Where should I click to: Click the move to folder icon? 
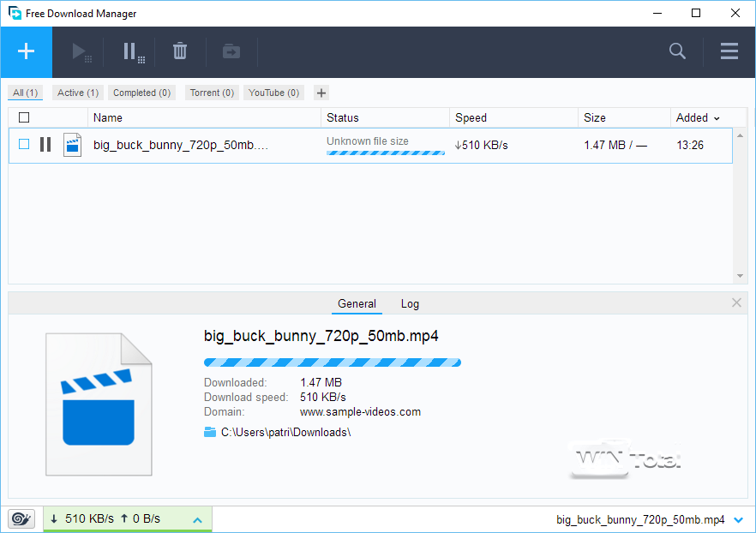point(231,51)
